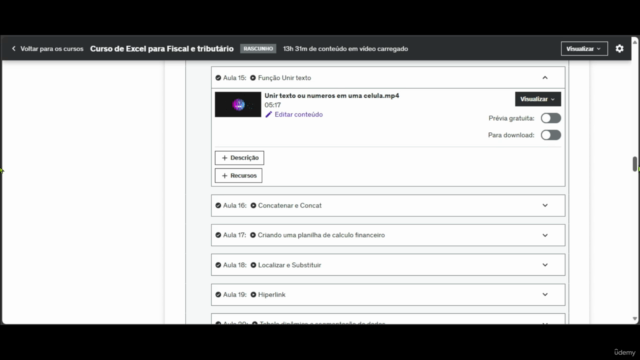640x360 pixels.
Task: Open the lesson video Visualizar dropdown
Action: (538, 99)
